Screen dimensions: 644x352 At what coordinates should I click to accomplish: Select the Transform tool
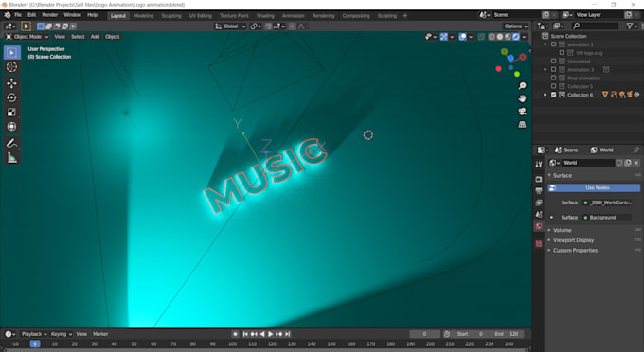click(x=11, y=127)
